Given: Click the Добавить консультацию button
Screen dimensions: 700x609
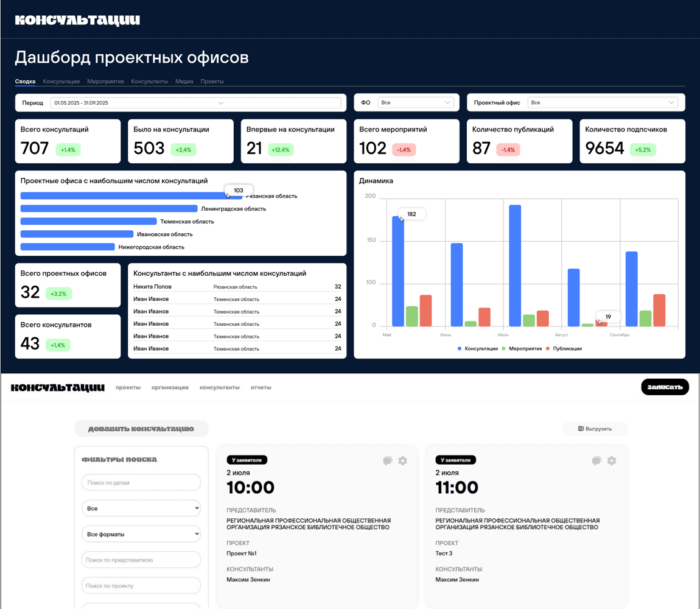Looking at the screenshot, I should tap(141, 429).
